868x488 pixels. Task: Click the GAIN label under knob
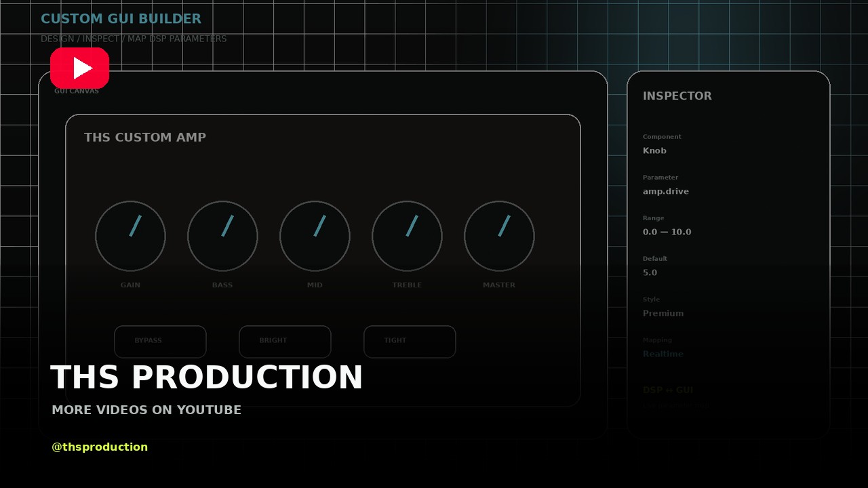pyautogui.click(x=130, y=285)
